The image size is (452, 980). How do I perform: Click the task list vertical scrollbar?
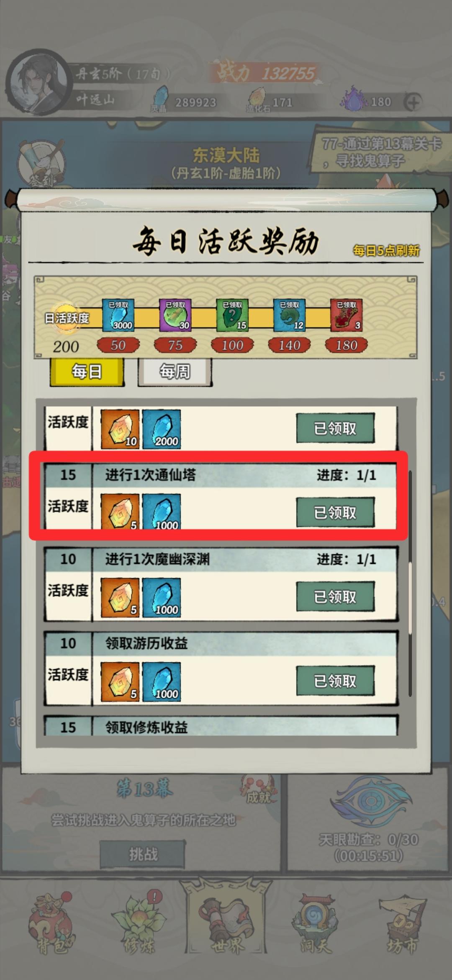[x=410, y=584]
